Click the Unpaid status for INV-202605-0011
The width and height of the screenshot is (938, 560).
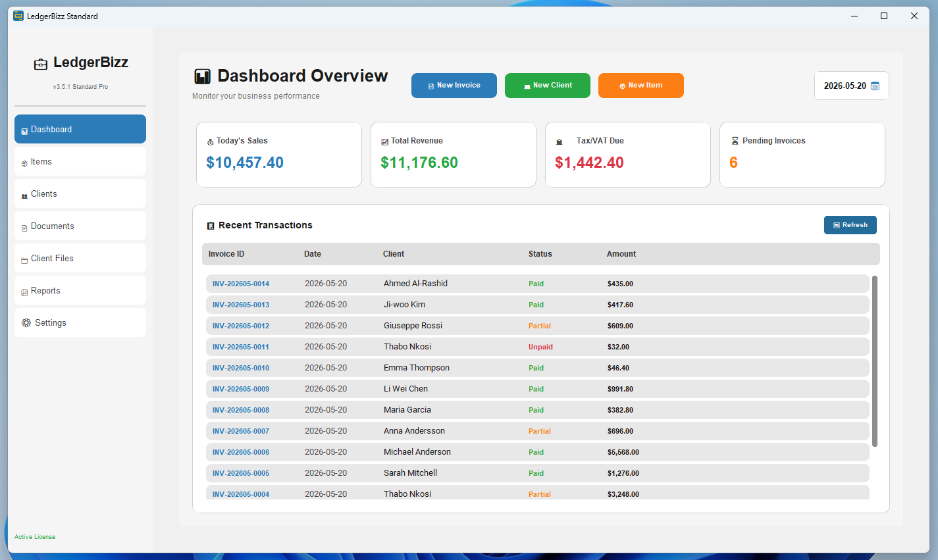540,347
